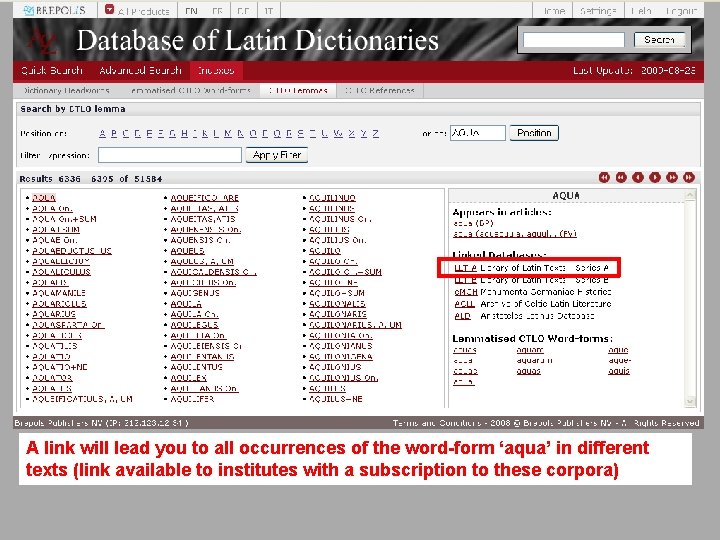This screenshot has width=720, height=540.
Task: Open the 'aquis' word-form link
Action: 619,371
